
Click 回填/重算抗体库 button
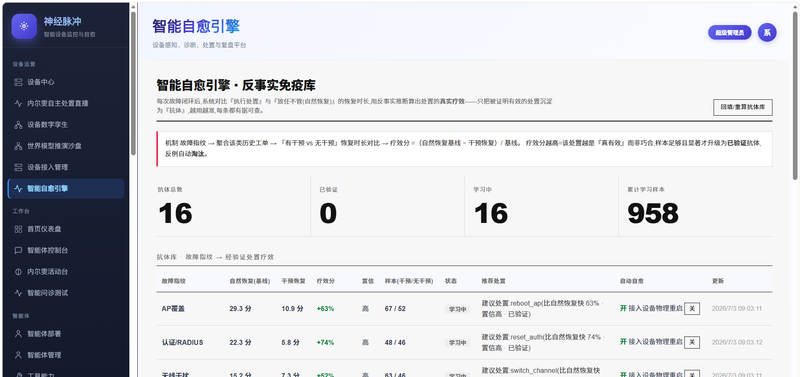pos(742,108)
